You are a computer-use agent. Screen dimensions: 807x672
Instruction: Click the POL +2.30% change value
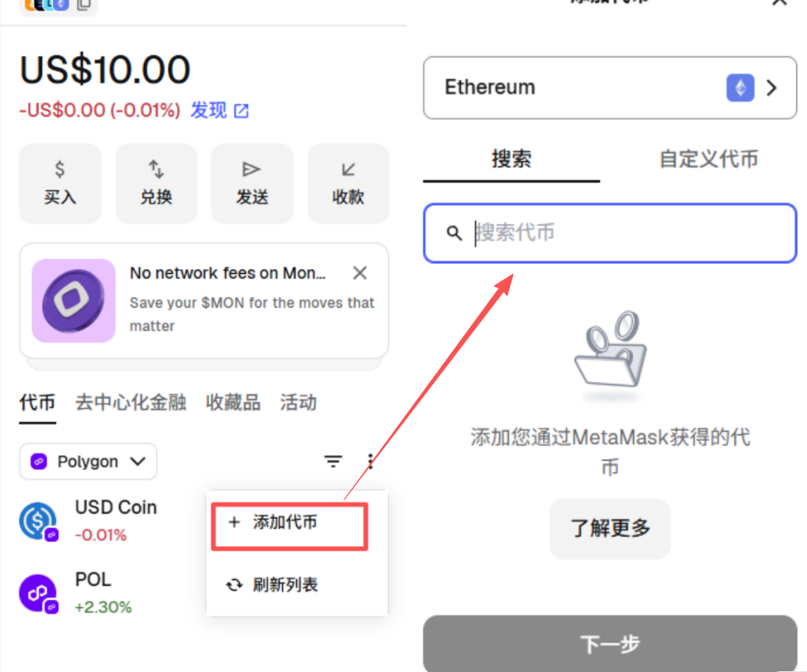coord(104,607)
